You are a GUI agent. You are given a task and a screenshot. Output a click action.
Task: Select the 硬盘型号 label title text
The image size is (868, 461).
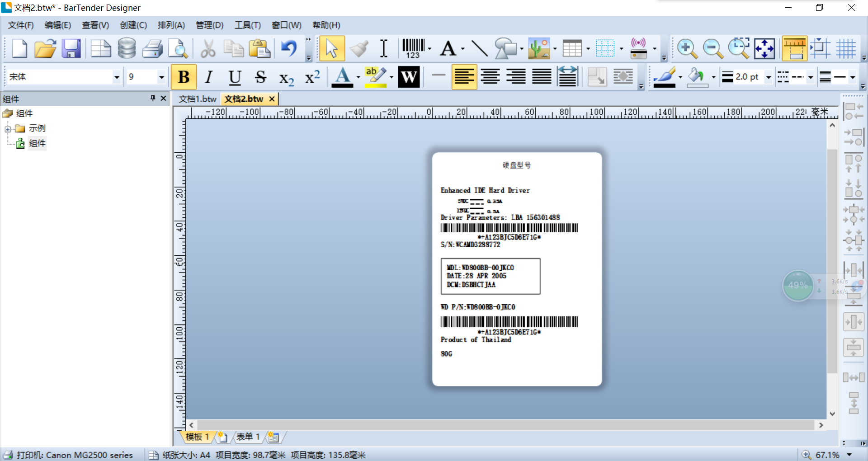(517, 165)
